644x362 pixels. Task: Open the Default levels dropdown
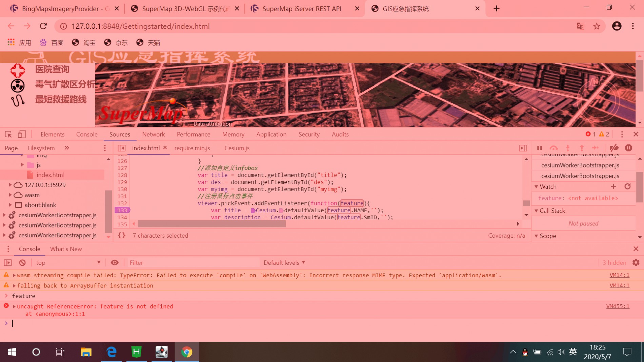pos(284,263)
